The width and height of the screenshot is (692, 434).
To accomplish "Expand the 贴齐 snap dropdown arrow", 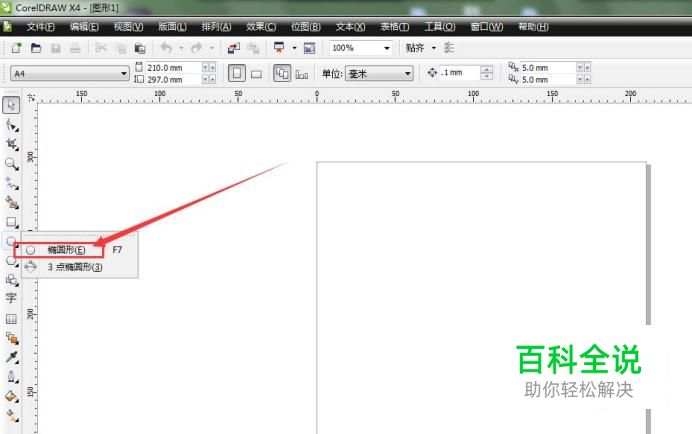I will 434,48.
